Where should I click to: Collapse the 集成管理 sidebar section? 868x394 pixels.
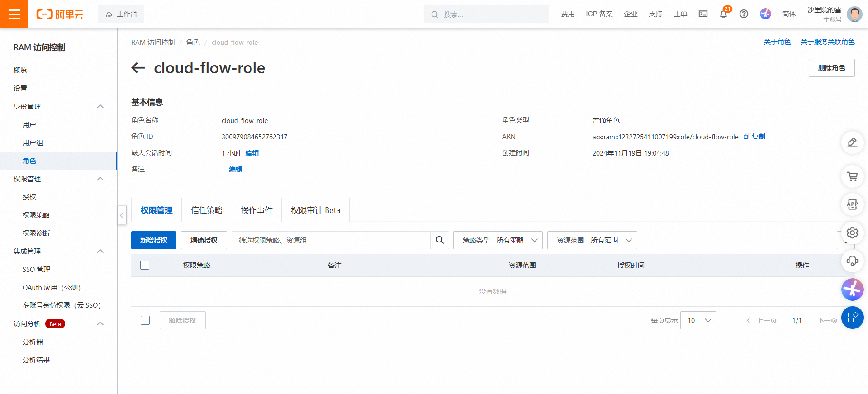pos(100,251)
